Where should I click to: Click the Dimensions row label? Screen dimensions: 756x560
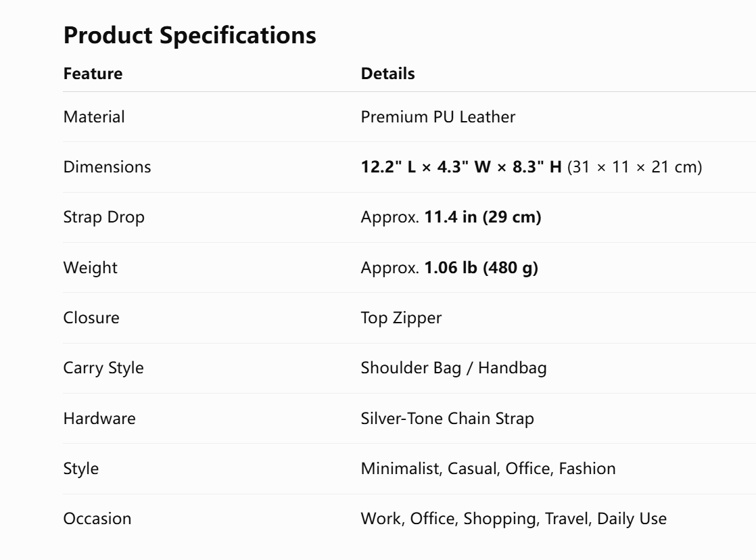pyautogui.click(x=107, y=167)
